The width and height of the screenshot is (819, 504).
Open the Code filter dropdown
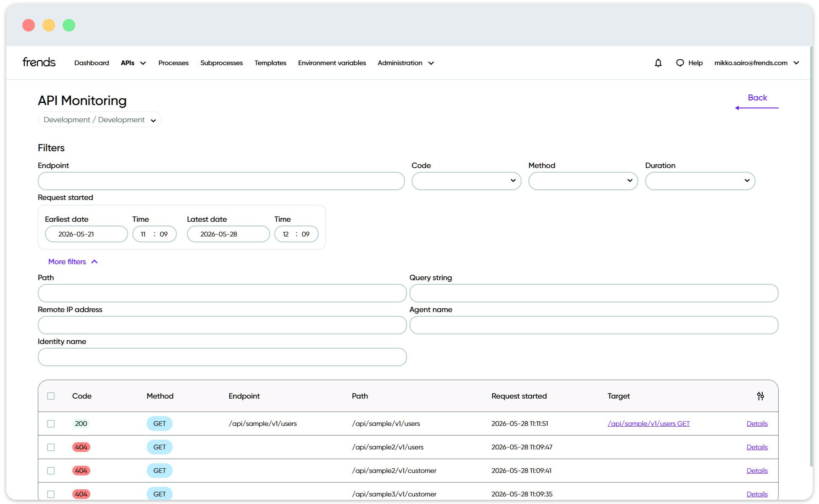466,181
